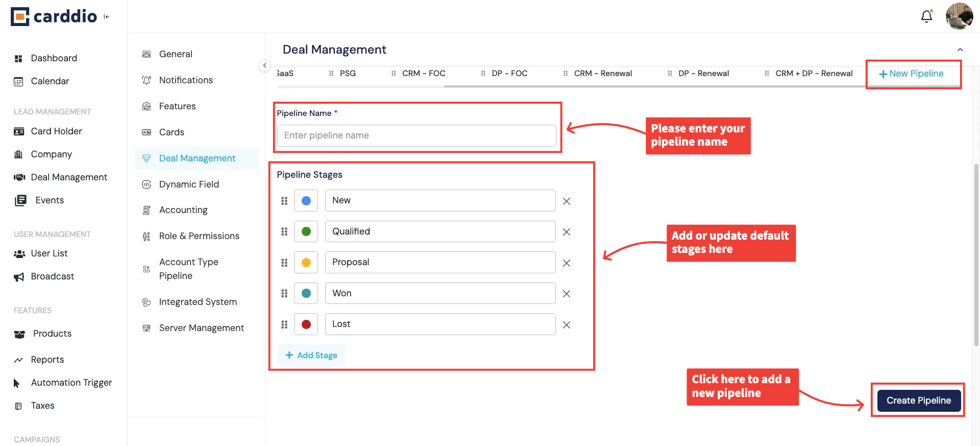Image resolution: width=980 pixels, height=446 pixels.
Task: Pick color for the New stage
Action: (x=306, y=201)
